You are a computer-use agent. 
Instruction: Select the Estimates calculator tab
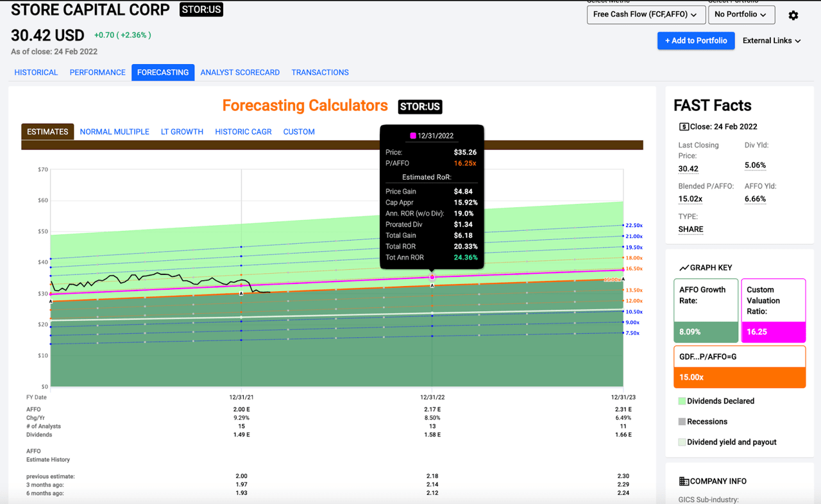pyautogui.click(x=47, y=131)
